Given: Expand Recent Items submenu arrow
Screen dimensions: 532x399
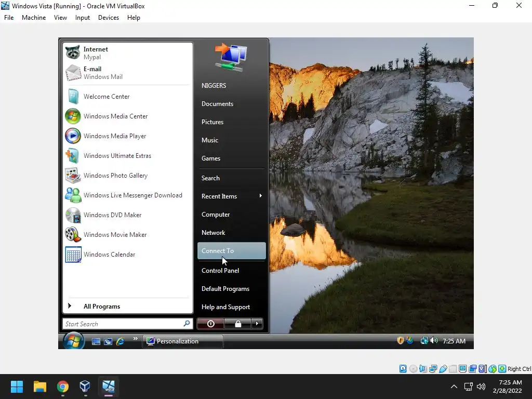Looking at the screenshot, I should coord(261,196).
